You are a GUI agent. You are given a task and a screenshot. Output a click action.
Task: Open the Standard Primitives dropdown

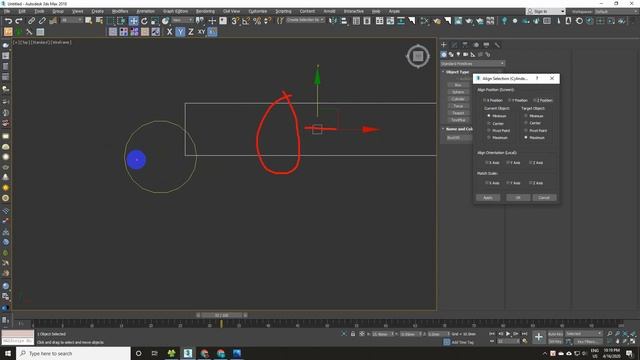(x=472, y=64)
